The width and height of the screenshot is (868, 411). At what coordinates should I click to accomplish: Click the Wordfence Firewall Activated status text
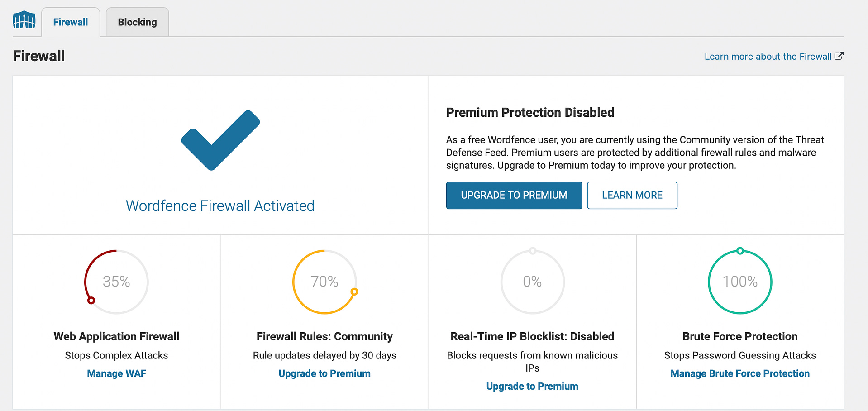(x=220, y=206)
